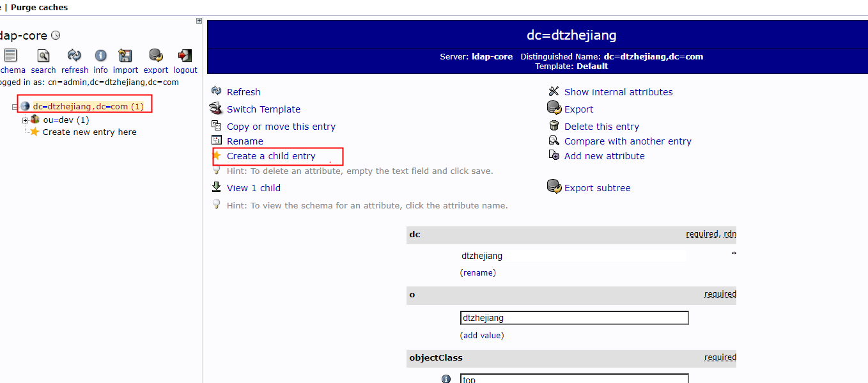
Task: Click the export database icon in sidebar
Action: (155, 56)
